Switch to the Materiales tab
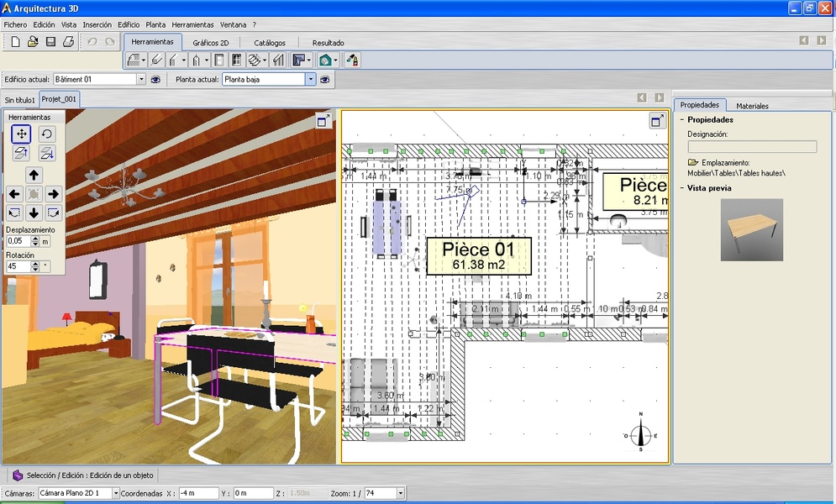This screenshot has height=504, width=836. (752, 106)
